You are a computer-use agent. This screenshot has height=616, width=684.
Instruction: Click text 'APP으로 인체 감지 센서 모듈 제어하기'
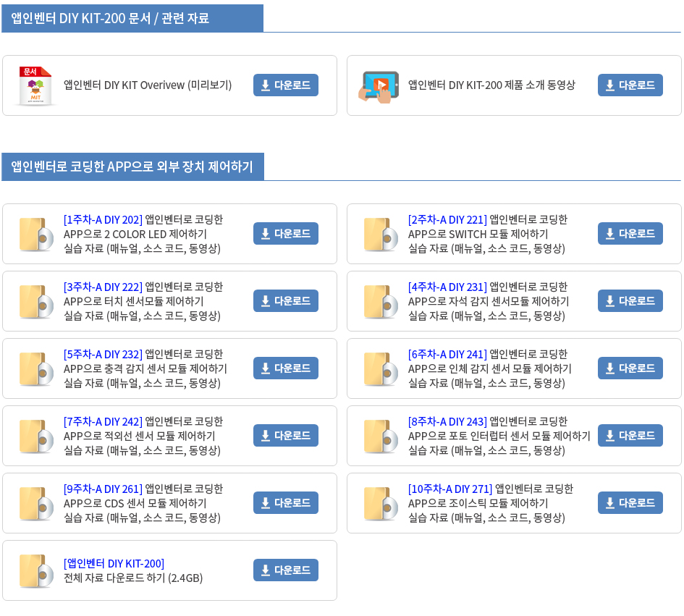[x=490, y=368]
